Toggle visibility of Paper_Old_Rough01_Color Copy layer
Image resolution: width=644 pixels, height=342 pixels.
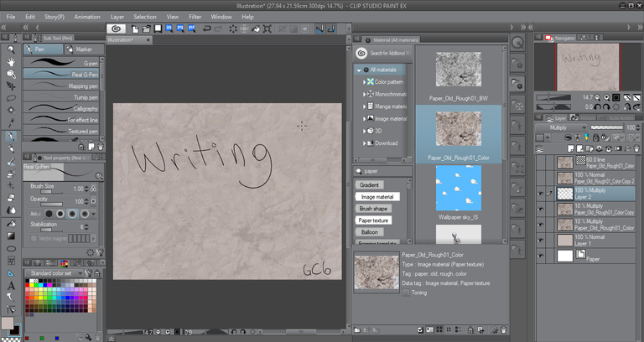point(541,210)
